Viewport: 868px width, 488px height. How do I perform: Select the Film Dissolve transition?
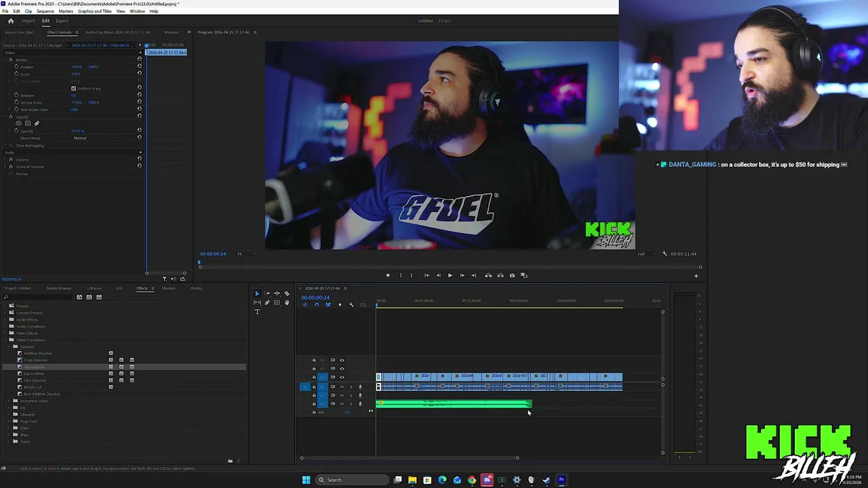35,380
